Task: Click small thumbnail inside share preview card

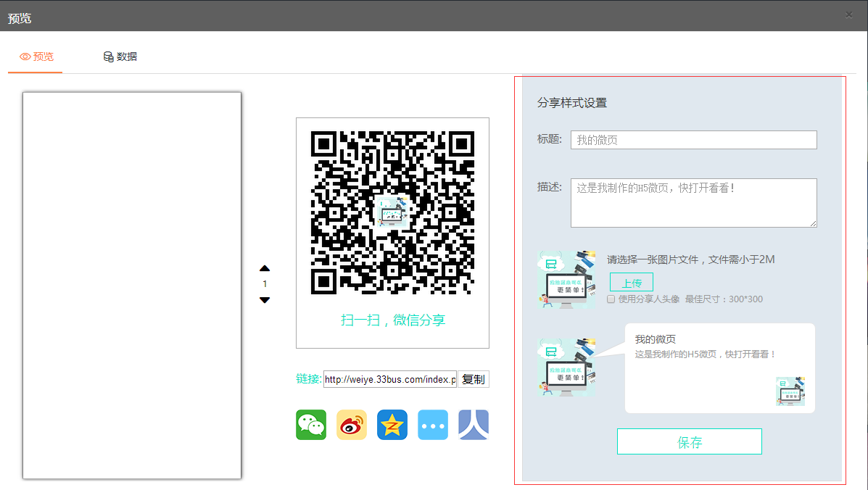Action: coord(790,391)
